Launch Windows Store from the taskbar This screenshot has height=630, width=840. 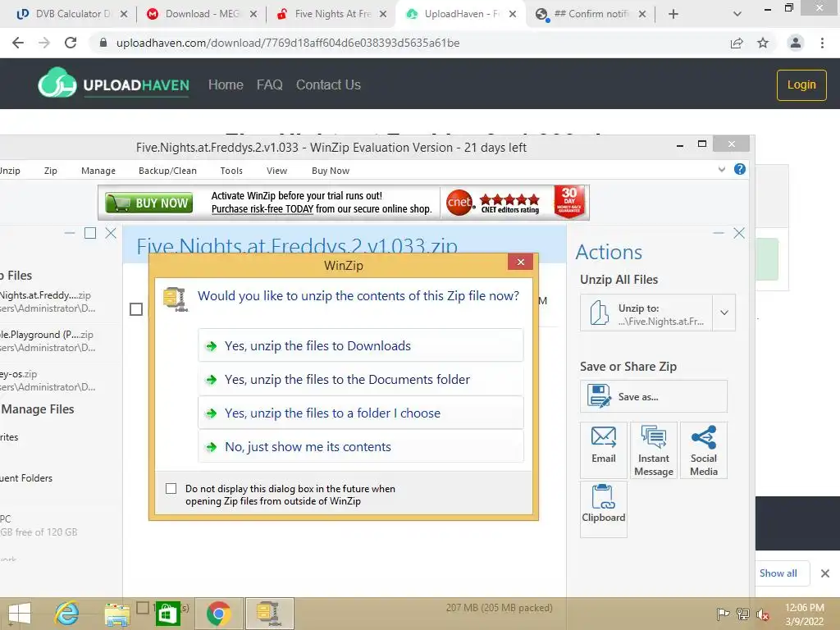(167, 614)
